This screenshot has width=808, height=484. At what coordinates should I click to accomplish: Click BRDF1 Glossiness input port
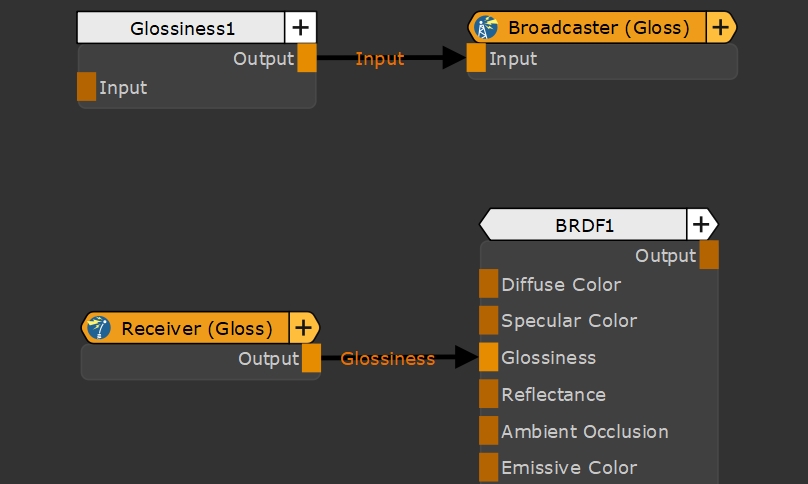pyautogui.click(x=488, y=357)
